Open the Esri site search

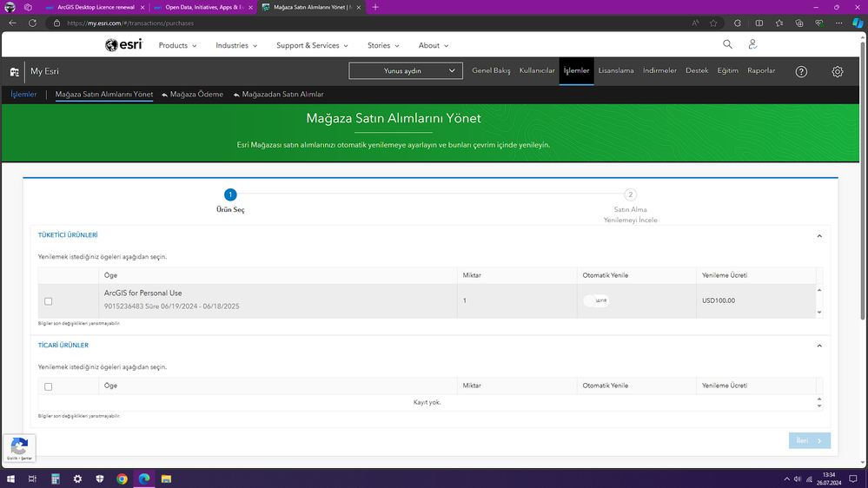727,44
